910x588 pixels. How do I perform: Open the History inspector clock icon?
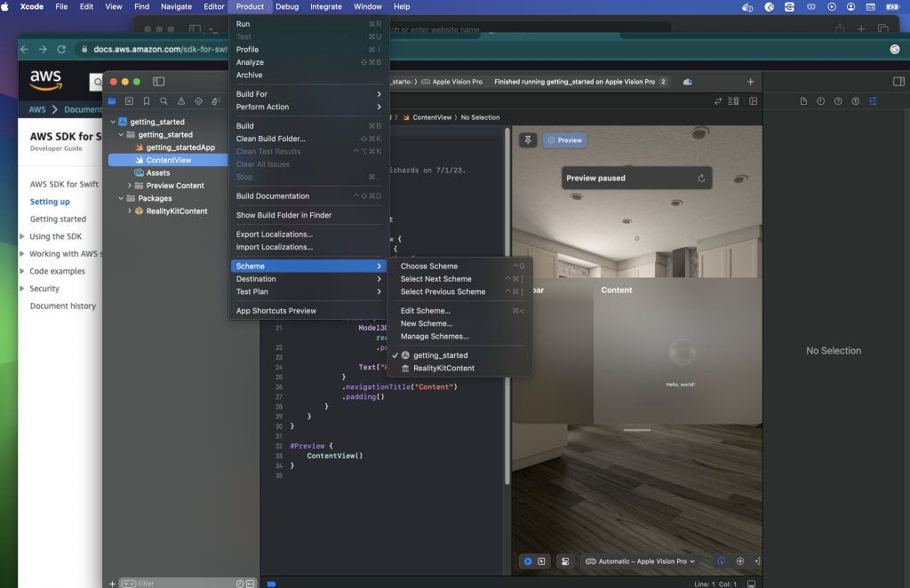pyautogui.click(x=821, y=100)
